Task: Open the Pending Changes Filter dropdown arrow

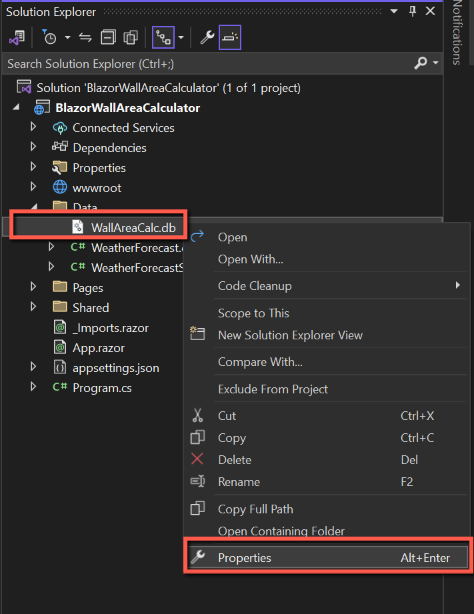Action: [x=67, y=38]
